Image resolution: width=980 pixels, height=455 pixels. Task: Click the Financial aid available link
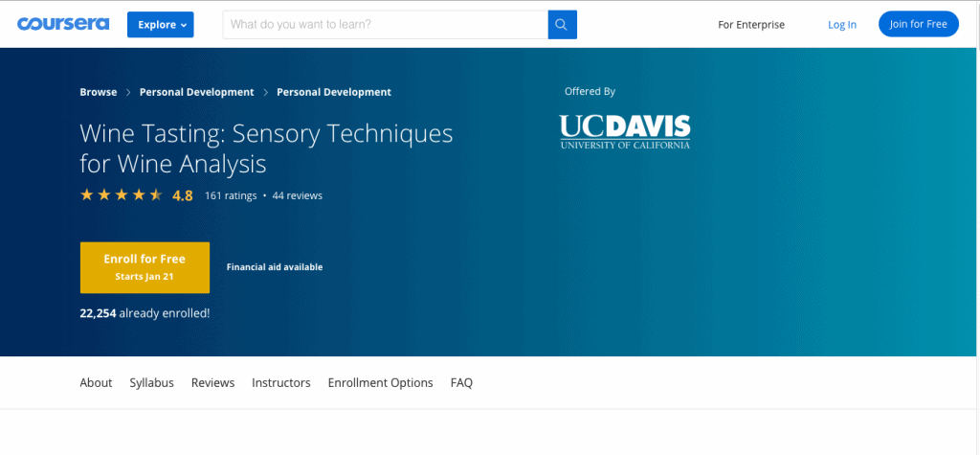coord(275,267)
